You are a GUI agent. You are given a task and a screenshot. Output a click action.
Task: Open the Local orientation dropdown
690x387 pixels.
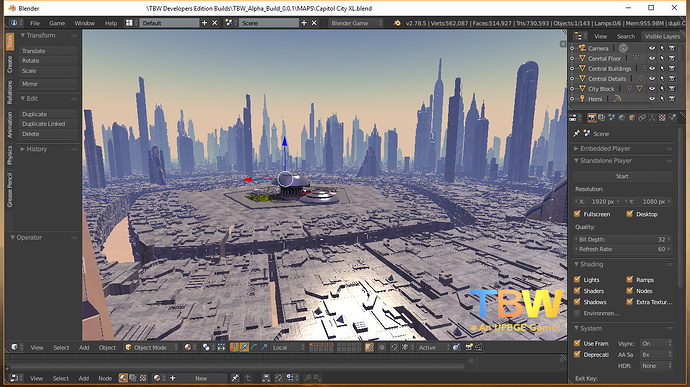288,347
